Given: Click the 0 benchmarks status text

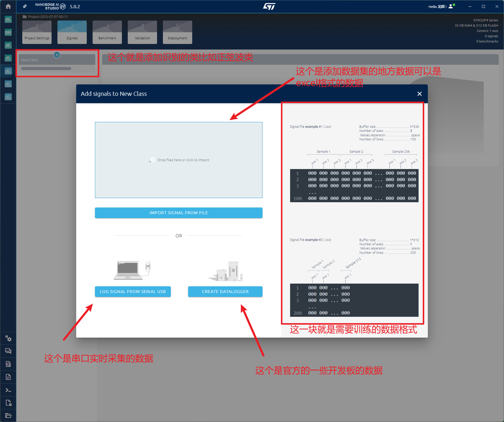Looking at the screenshot, I should click(487, 41).
